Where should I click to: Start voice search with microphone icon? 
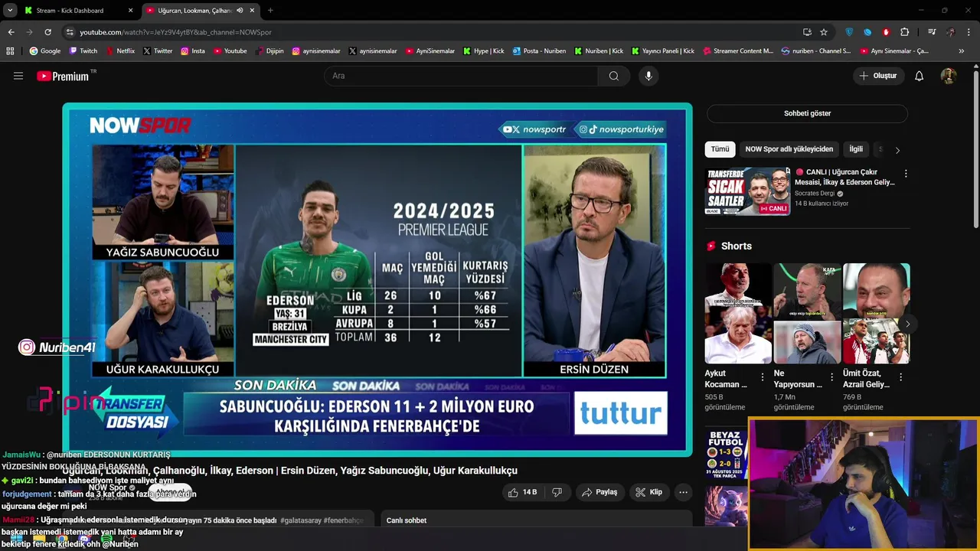click(648, 76)
